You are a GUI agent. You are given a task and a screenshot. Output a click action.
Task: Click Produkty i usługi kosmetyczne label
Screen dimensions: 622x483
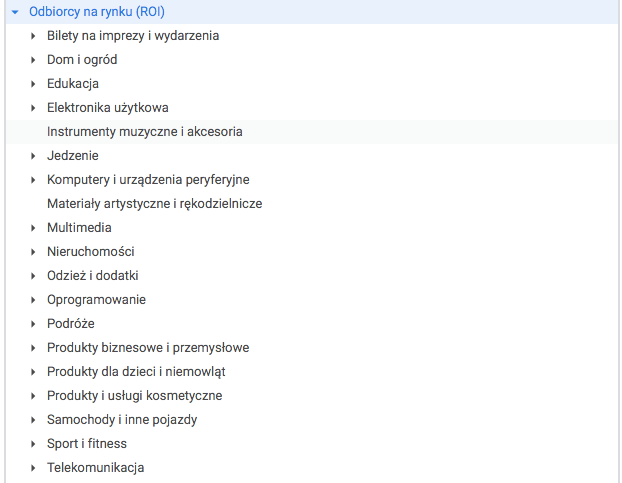click(134, 396)
